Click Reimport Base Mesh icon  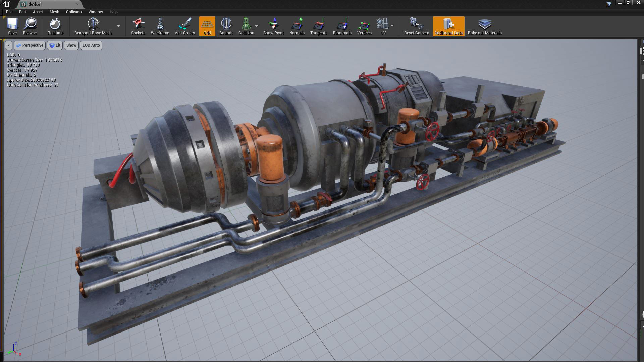pos(93,26)
